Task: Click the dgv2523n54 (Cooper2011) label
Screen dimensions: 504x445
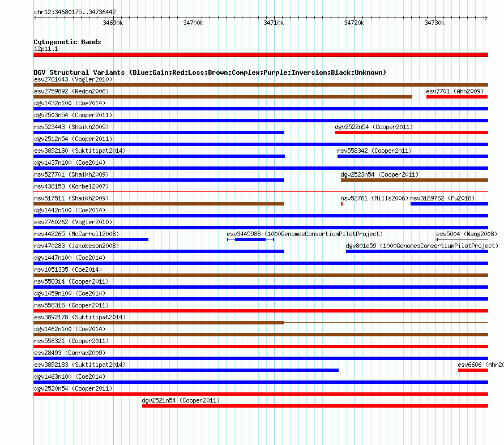Action: coord(379,174)
